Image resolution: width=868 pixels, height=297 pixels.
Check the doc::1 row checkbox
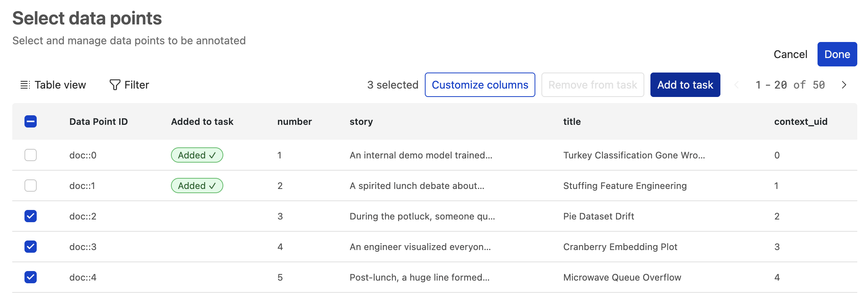click(31, 186)
